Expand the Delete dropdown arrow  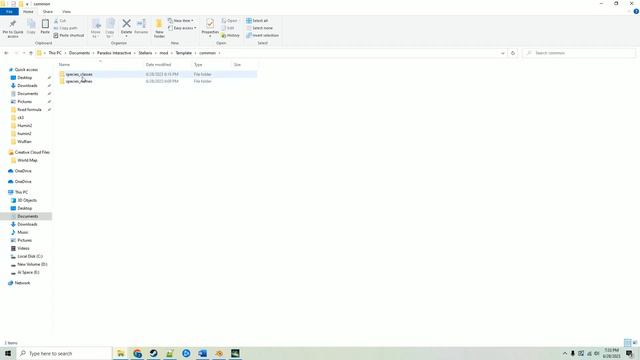pos(127,36)
